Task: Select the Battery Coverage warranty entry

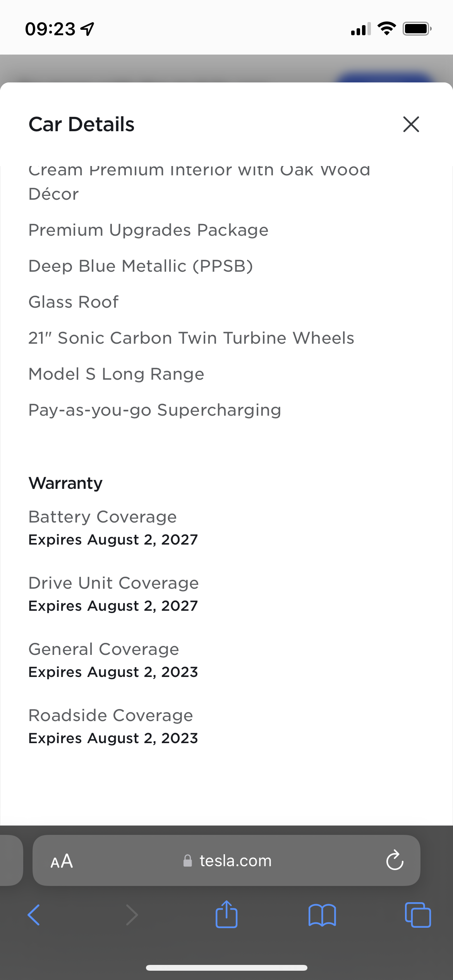Action: point(103,517)
